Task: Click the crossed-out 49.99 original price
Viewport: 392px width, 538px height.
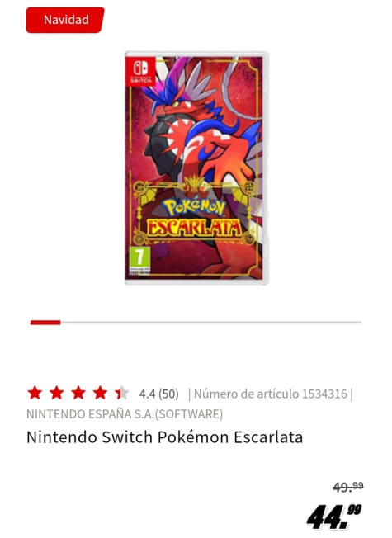Action: coord(348,487)
